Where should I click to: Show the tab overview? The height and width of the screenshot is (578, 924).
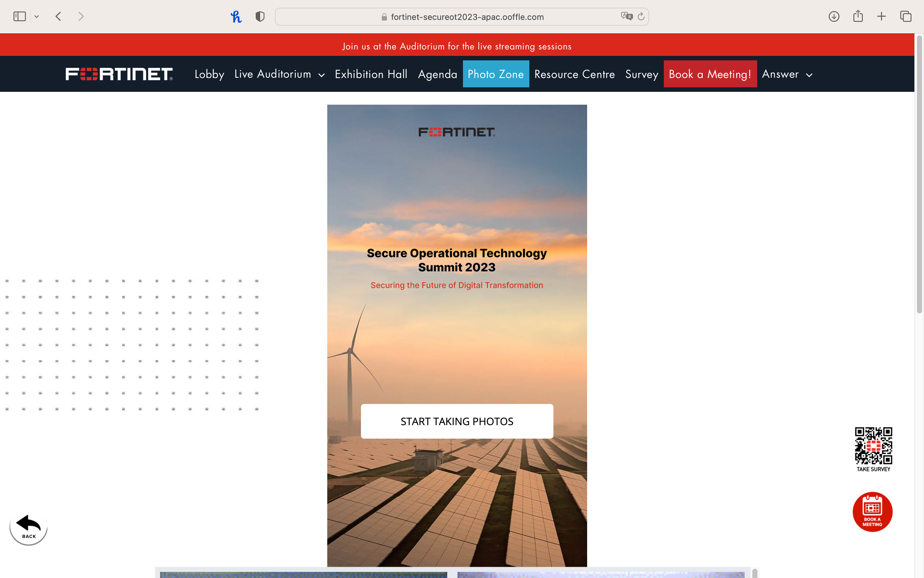[x=906, y=16]
